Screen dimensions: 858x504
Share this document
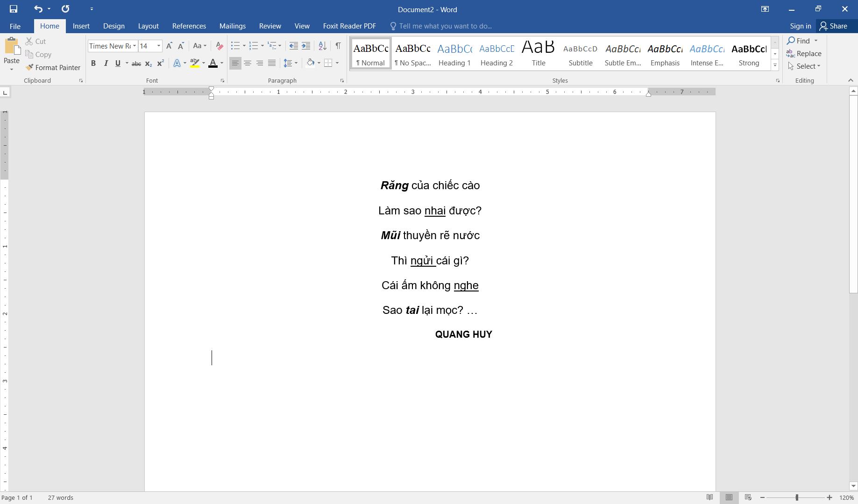click(x=834, y=26)
